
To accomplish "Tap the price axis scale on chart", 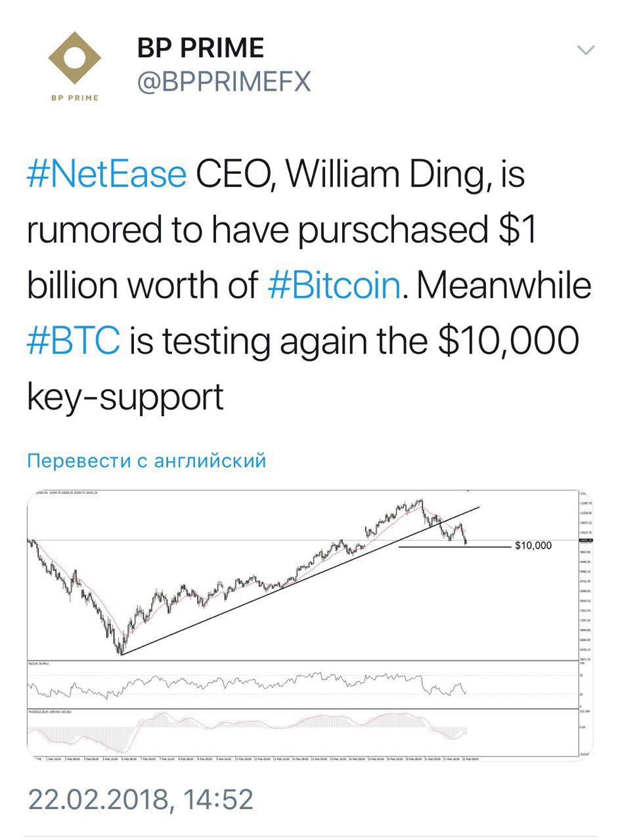I will [x=586, y=576].
